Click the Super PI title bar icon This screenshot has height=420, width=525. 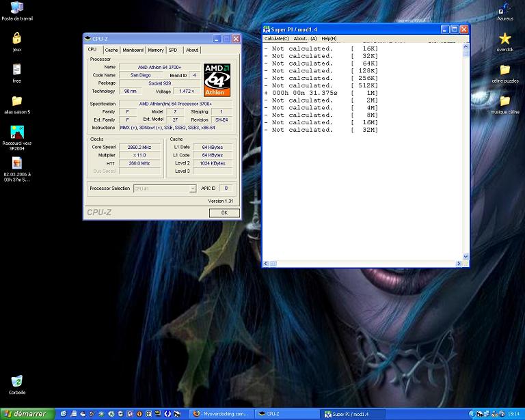point(267,29)
